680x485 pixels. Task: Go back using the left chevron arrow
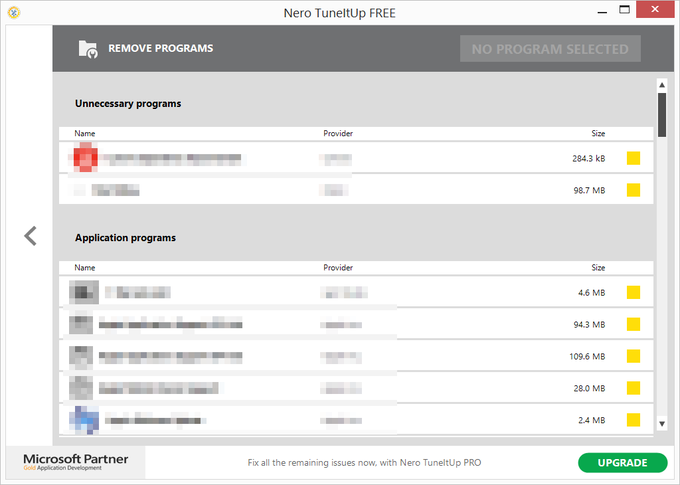tap(30, 236)
